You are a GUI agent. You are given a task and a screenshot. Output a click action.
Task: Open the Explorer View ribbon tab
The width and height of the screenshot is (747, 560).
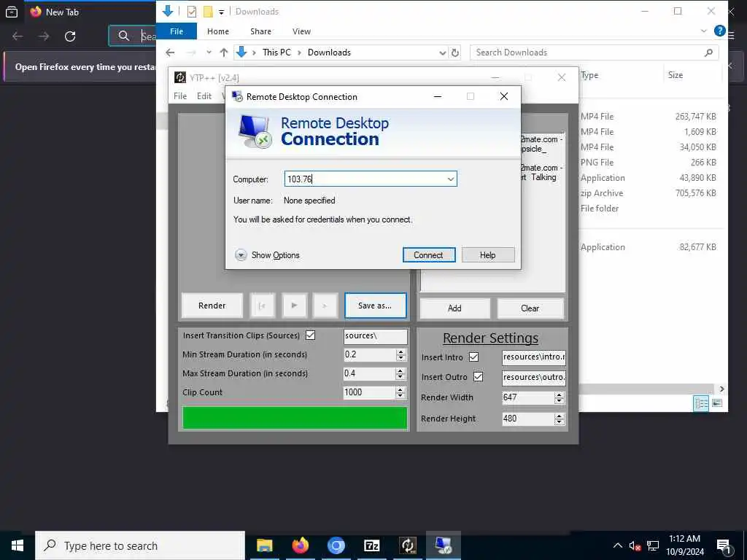click(x=301, y=31)
